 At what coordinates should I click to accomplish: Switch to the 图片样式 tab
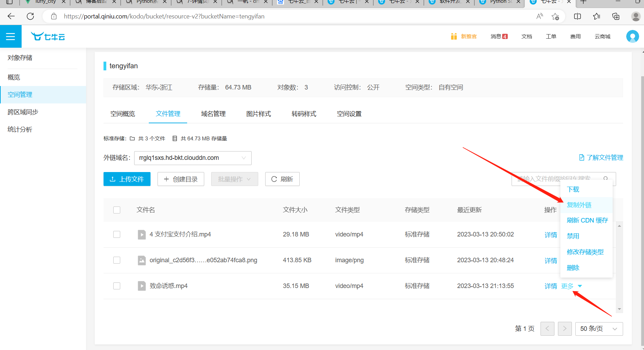click(259, 114)
